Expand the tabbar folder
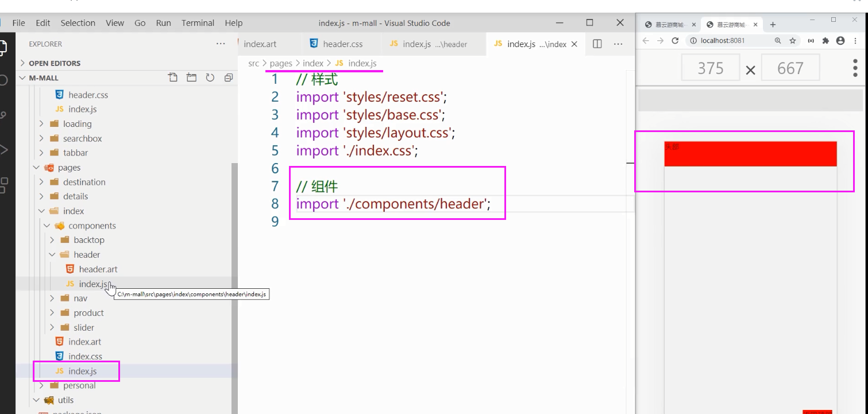Screen dimensions: 868x414 (75, 153)
